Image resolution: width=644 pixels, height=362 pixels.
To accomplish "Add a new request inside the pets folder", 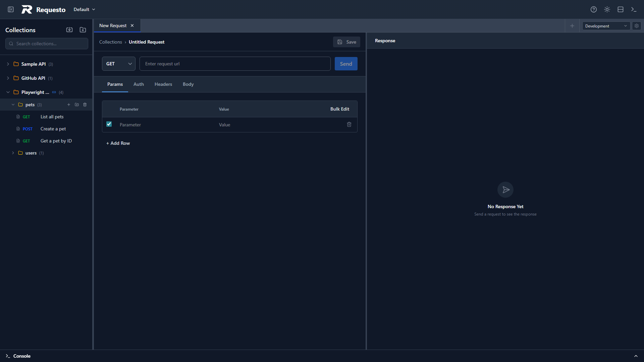I will tap(68, 105).
